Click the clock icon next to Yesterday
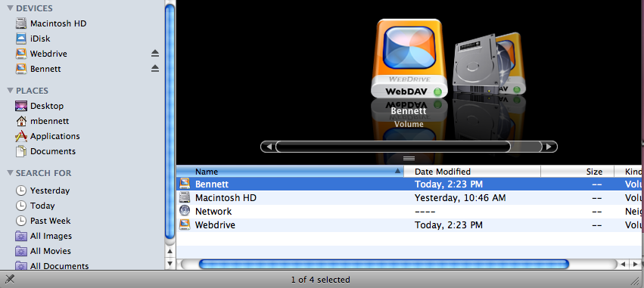This screenshot has height=288, width=644. coord(21,190)
